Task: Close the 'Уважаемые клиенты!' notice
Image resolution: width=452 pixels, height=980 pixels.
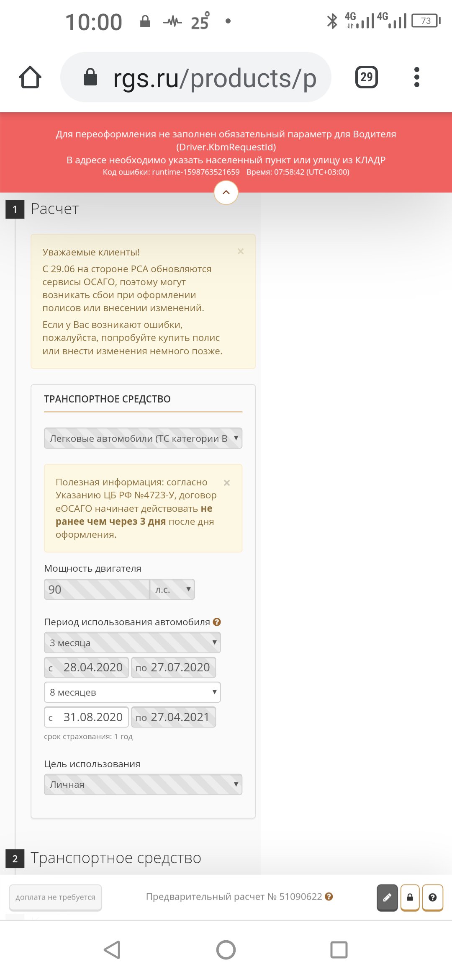Action: click(x=241, y=251)
